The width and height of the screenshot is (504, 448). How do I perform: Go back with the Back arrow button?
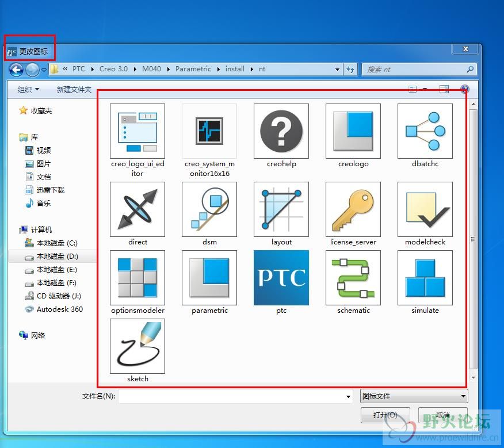pyautogui.click(x=16, y=70)
